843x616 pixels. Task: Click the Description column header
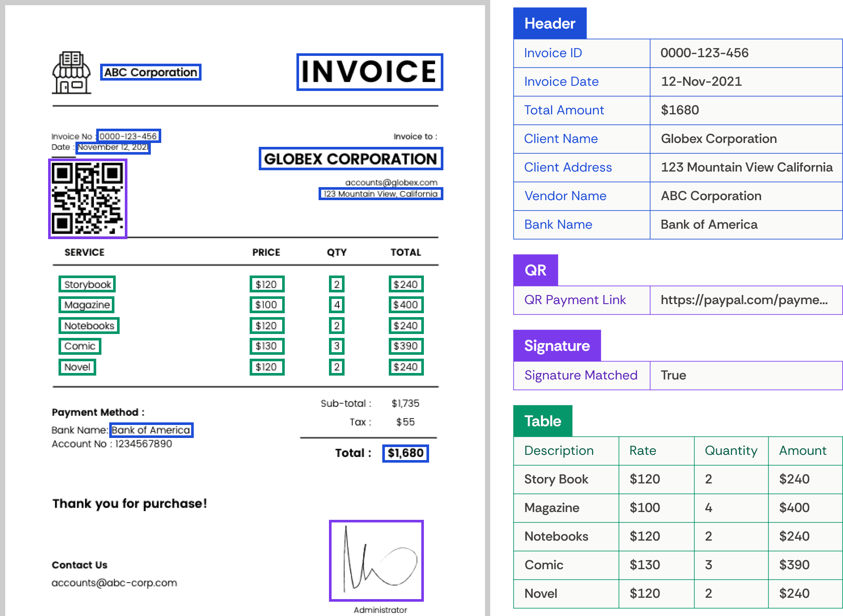[x=559, y=451]
